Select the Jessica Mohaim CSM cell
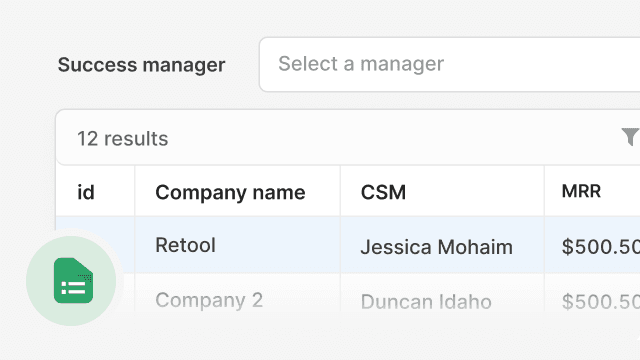Viewport: 640px width, 360px height. click(x=442, y=245)
